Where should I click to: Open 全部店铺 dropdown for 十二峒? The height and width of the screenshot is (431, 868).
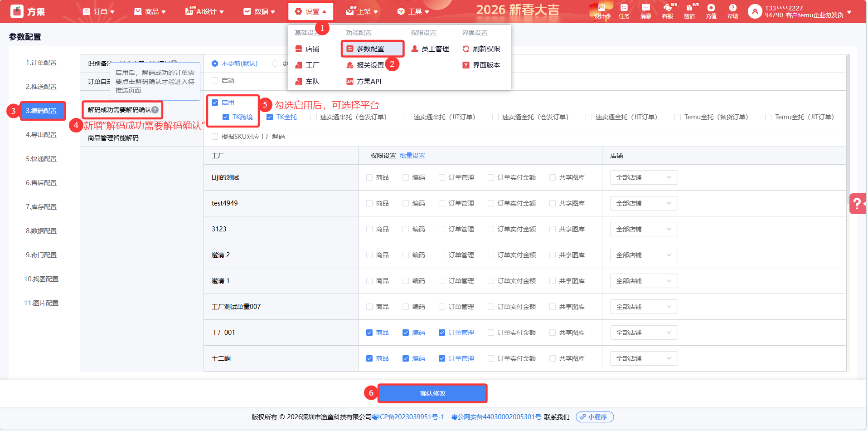click(644, 358)
